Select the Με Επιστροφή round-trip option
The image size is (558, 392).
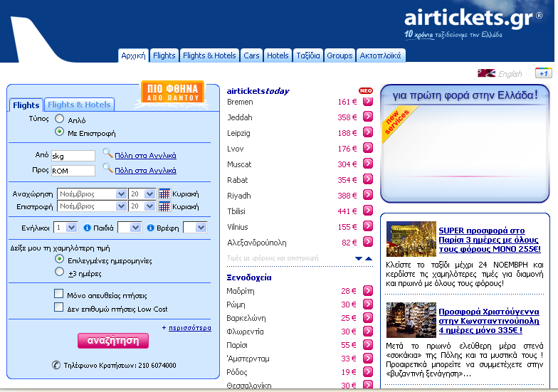(x=60, y=132)
